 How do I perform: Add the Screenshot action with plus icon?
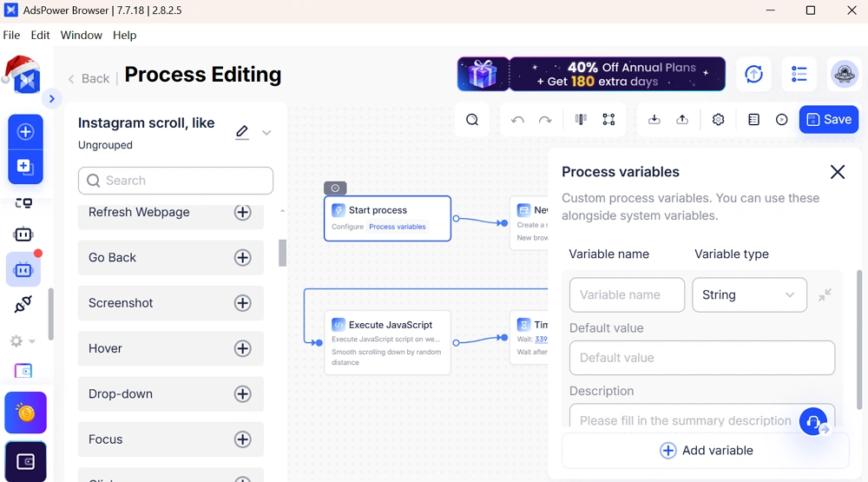[x=243, y=303]
